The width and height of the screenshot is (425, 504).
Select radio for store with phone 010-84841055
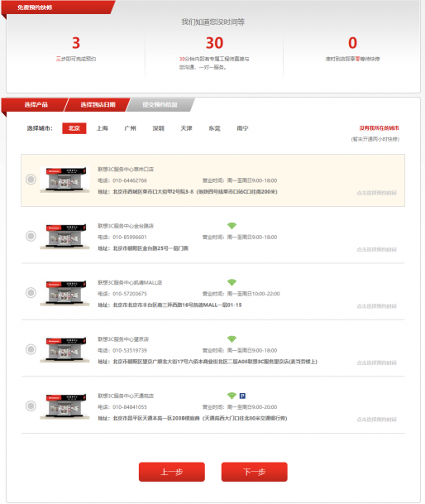pos(31,406)
